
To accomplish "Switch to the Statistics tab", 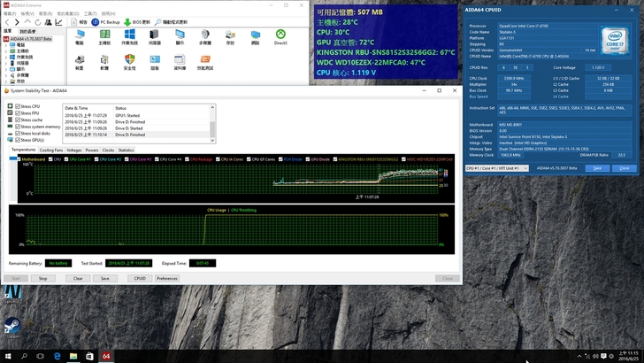I will pos(126,150).
